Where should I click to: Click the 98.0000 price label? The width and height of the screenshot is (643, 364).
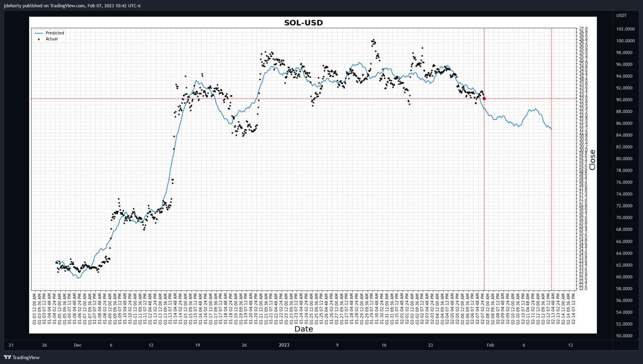point(624,52)
